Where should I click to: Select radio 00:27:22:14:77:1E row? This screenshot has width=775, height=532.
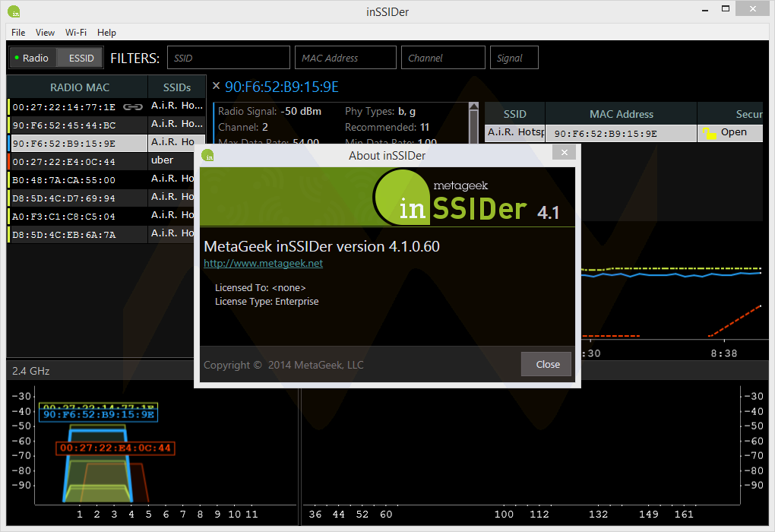(x=106, y=106)
